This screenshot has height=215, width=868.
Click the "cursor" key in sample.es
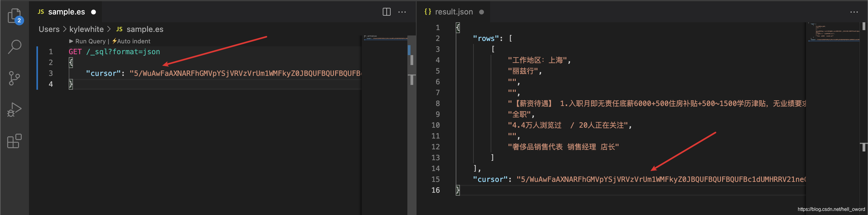103,73
